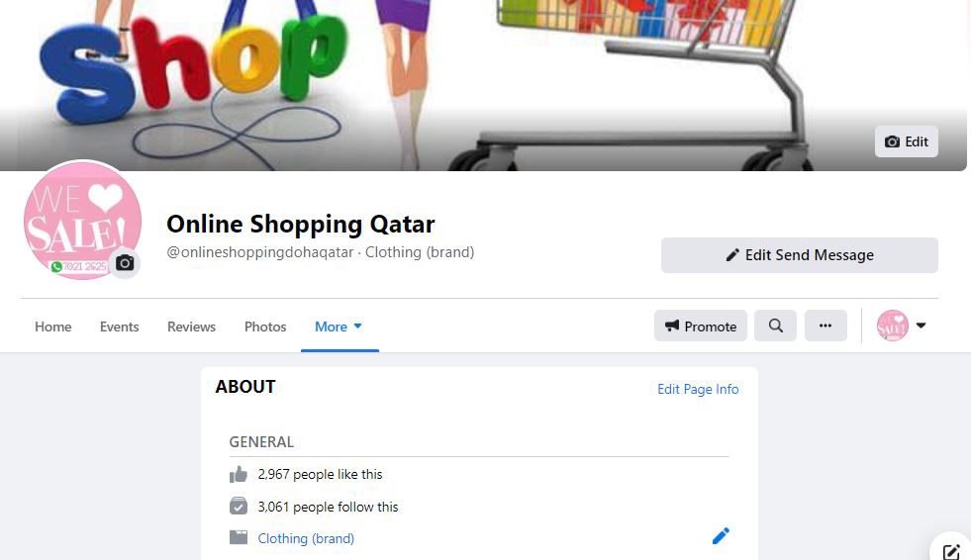
Task: Go to the Reviews tab
Action: pos(191,327)
